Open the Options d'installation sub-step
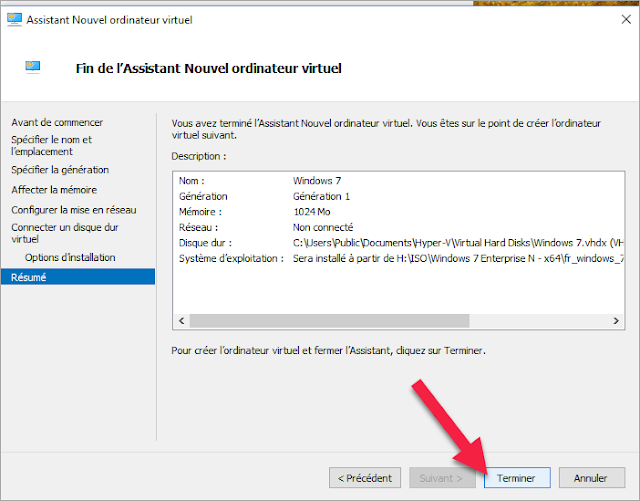Screen dimensions: 640x501 pyautogui.click(x=70, y=257)
